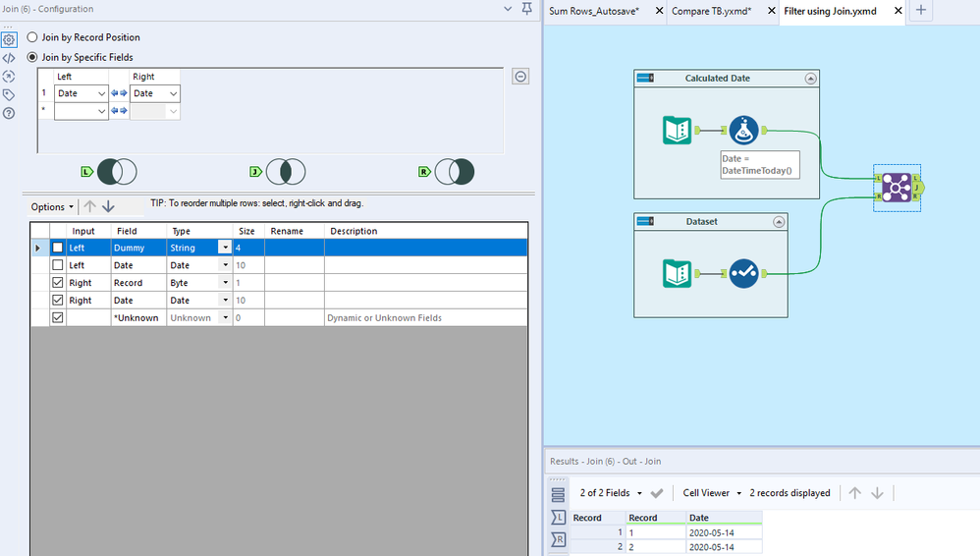Open Navigation target icon in sidebar
Screen dimensions: 980x556
click(x=9, y=77)
